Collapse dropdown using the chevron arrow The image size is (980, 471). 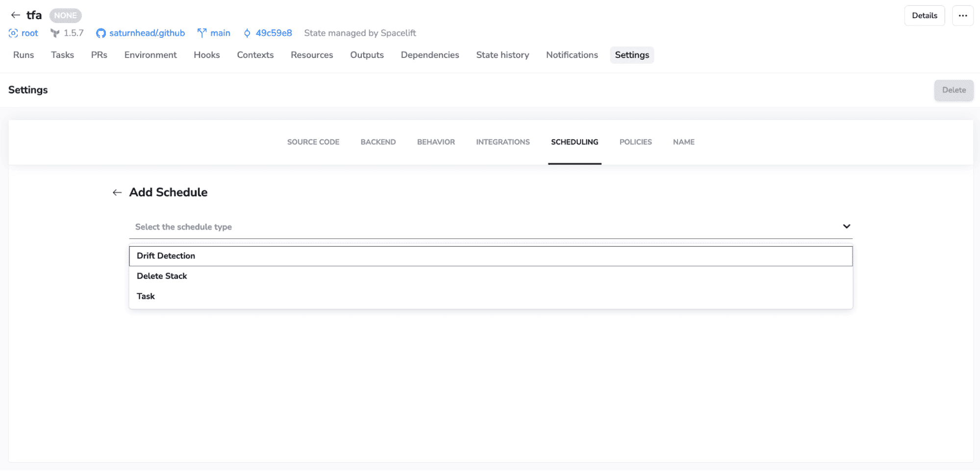pyautogui.click(x=846, y=227)
